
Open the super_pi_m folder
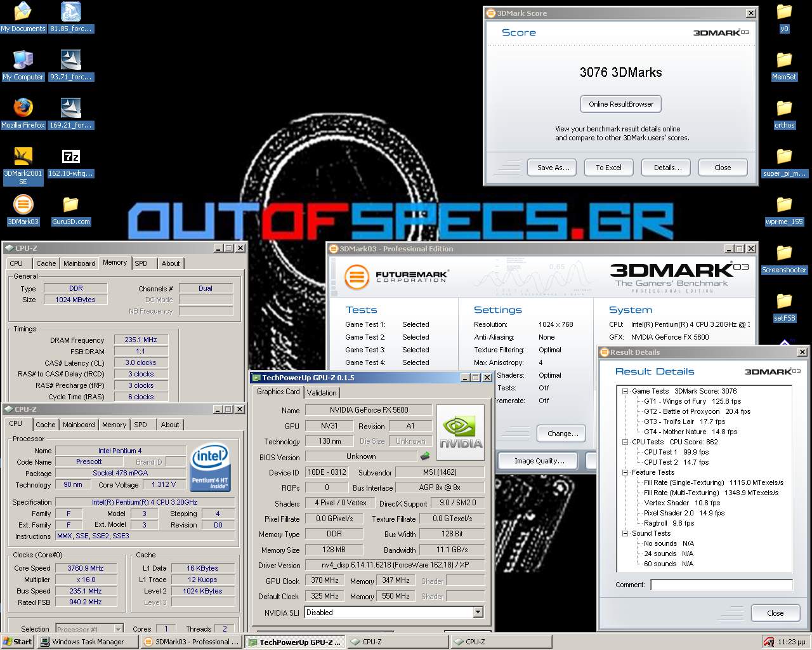[784, 162]
